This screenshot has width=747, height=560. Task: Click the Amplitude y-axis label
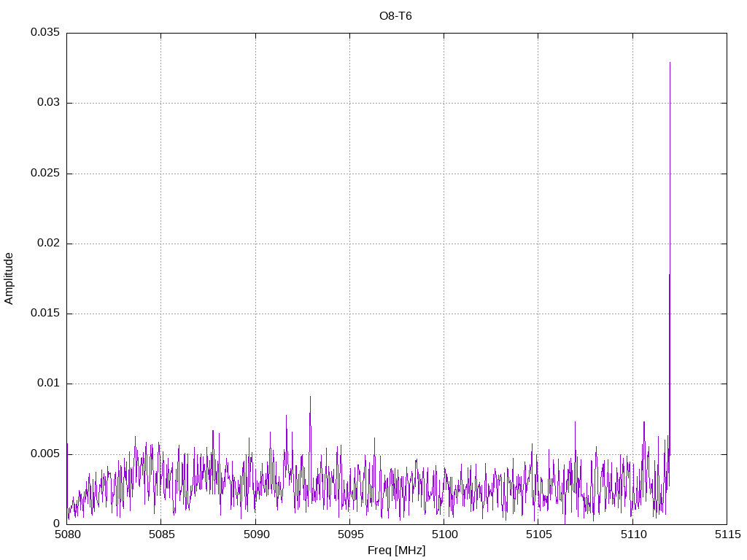[9, 278]
